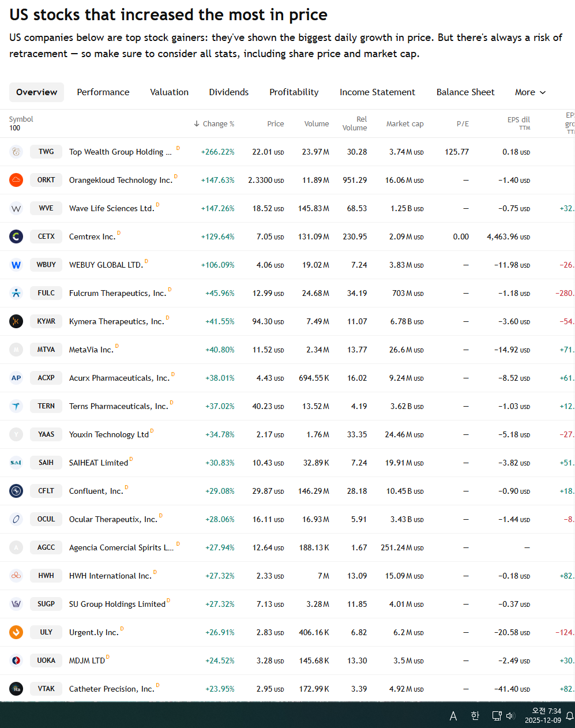Sort by Rel Volume column header
This screenshot has width=575, height=728.
(355, 123)
